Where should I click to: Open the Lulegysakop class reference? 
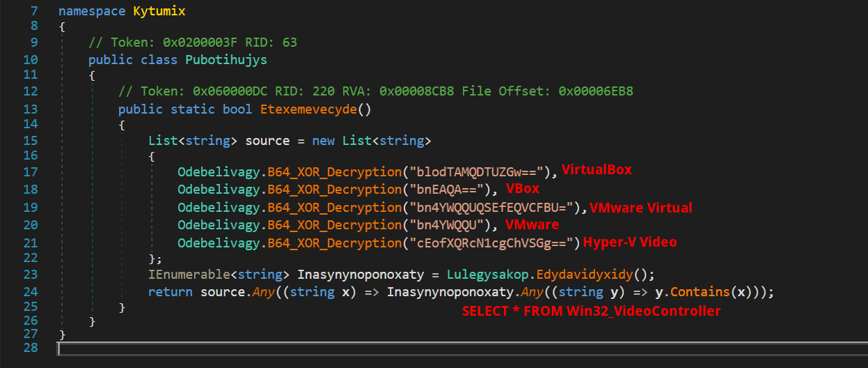[490, 274]
